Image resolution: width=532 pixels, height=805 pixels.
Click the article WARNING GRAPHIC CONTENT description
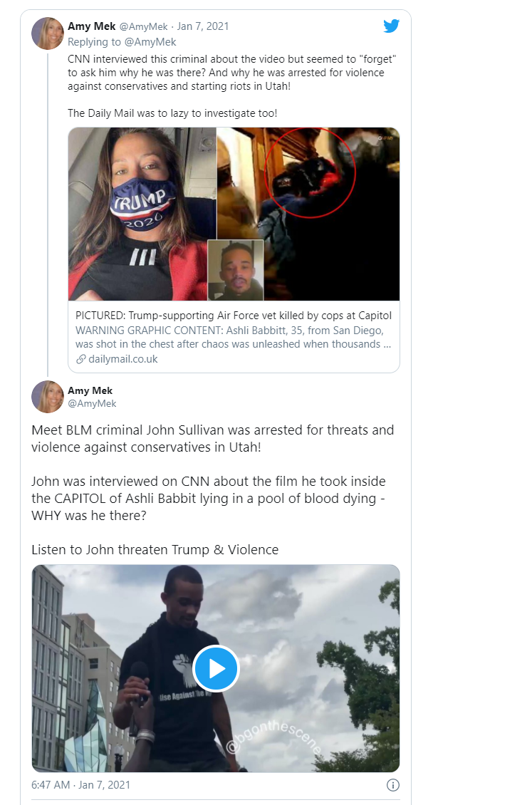tap(234, 337)
